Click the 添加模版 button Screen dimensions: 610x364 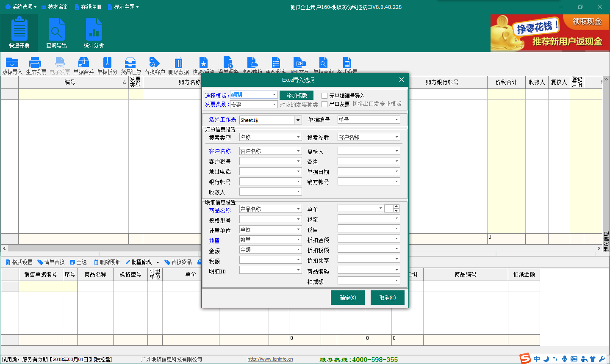point(297,95)
